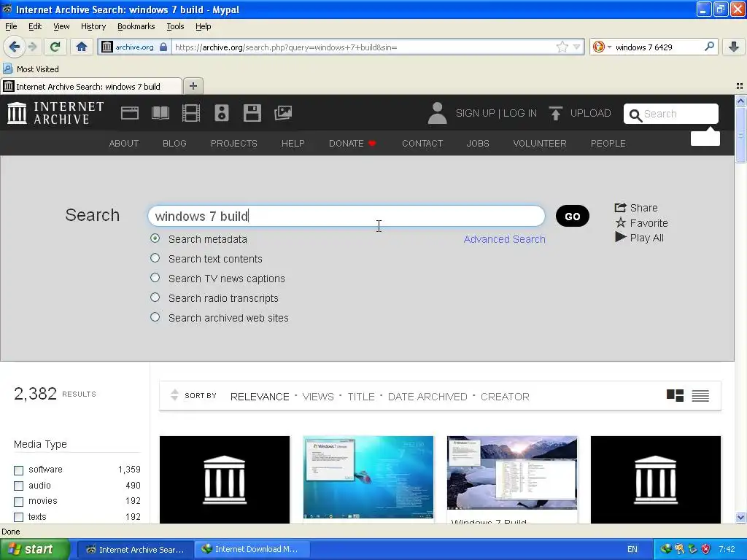Open the Video film strip icon

[191, 113]
